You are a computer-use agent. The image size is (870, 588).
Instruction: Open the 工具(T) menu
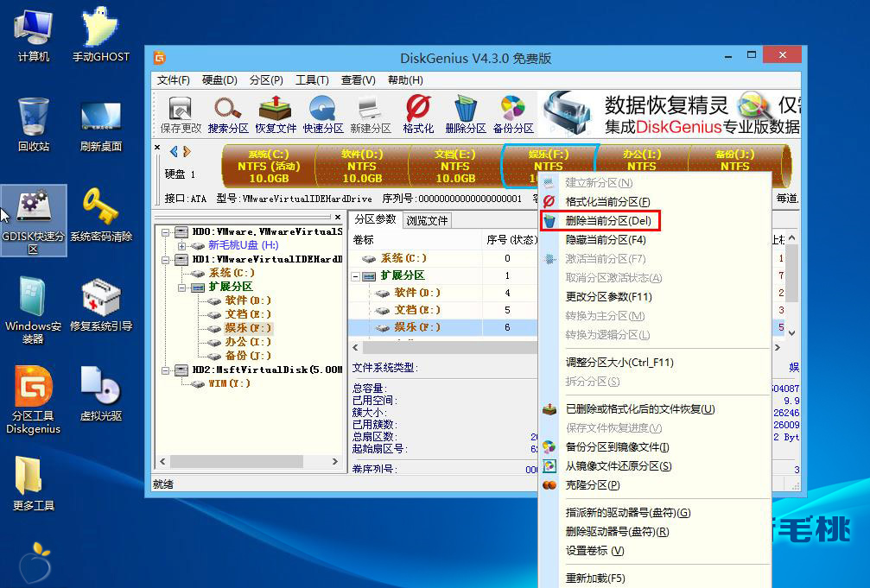click(x=312, y=80)
